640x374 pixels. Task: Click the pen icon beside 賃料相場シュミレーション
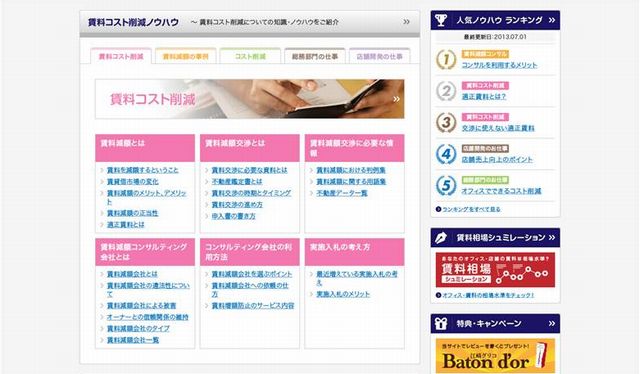pos(441,238)
